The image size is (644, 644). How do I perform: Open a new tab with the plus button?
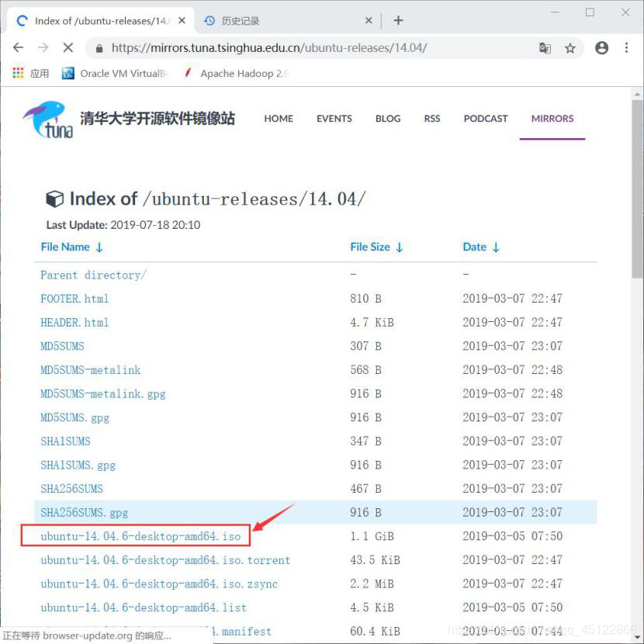click(398, 20)
